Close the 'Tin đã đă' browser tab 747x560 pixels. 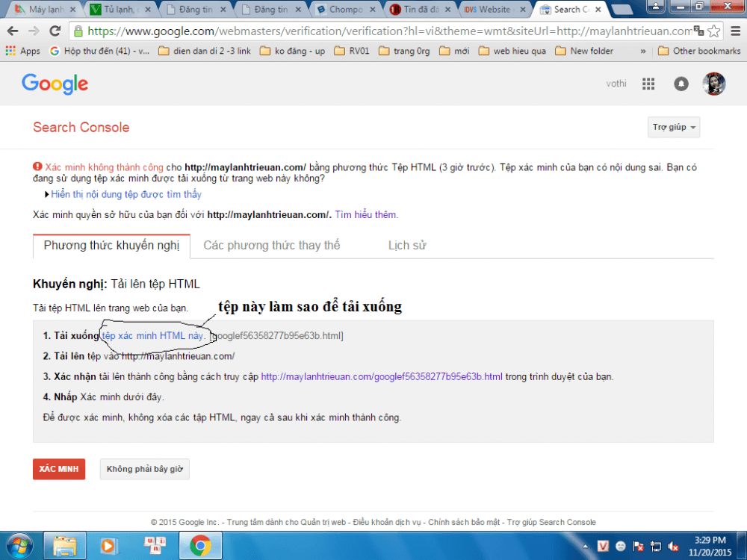pos(447,10)
